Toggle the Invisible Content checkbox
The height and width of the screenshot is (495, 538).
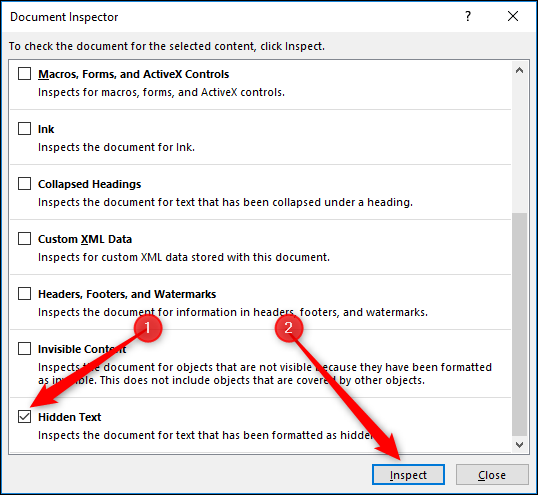point(24,349)
